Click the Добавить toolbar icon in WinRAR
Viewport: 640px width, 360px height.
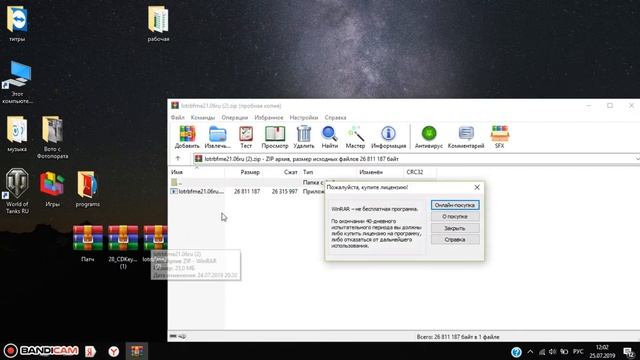tap(187, 137)
